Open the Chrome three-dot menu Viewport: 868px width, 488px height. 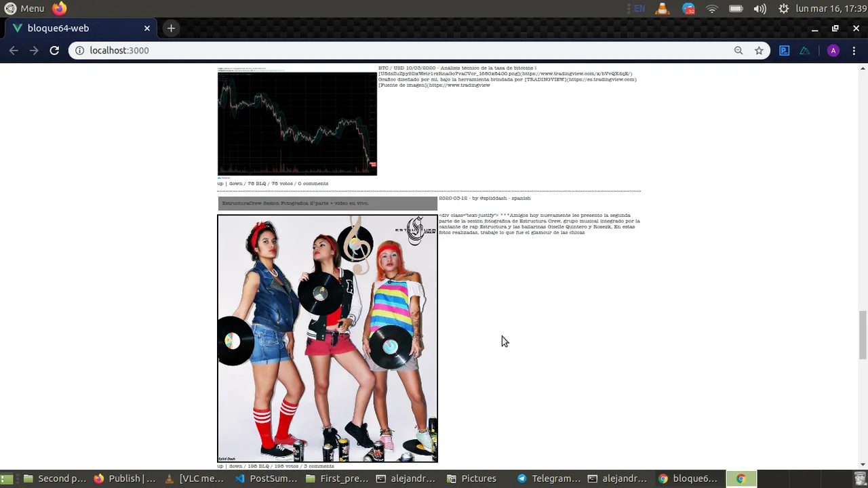point(854,50)
